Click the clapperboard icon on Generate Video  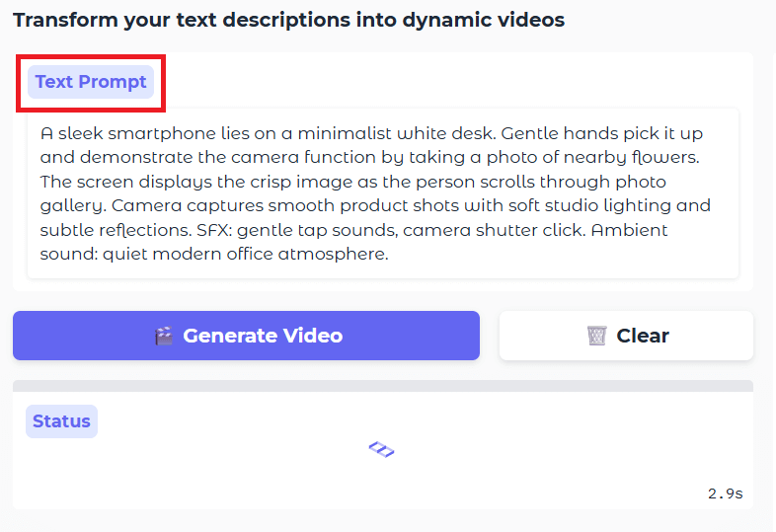[x=164, y=337]
